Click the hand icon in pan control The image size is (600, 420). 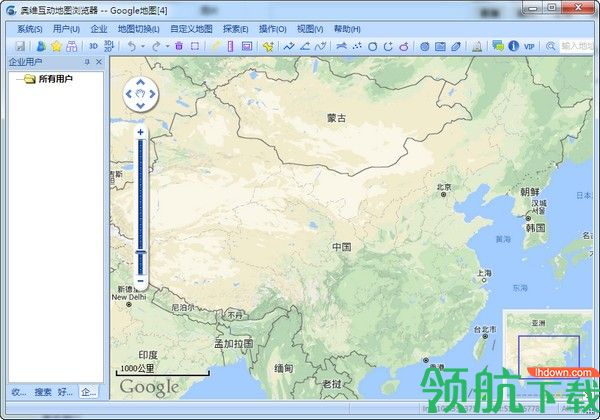(140, 94)
